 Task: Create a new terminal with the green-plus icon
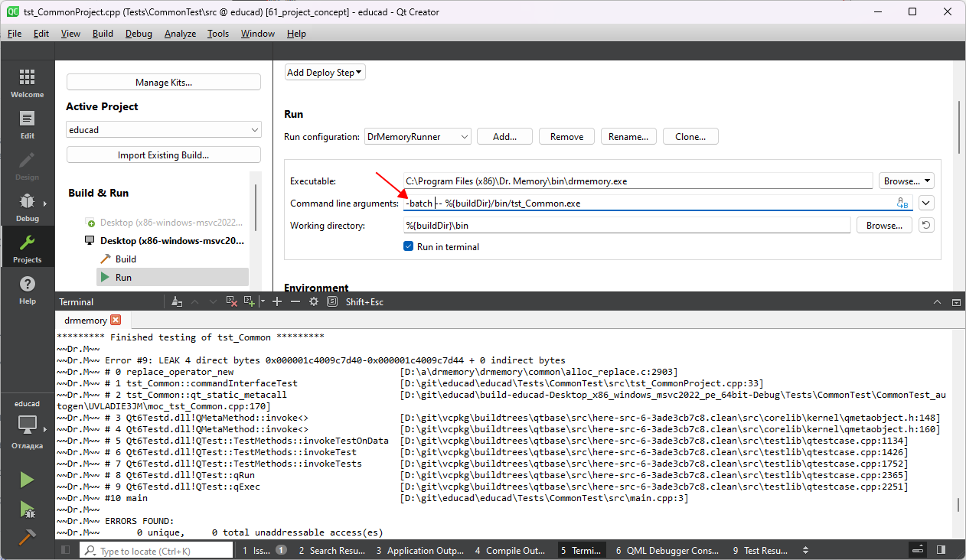[249, 302]
